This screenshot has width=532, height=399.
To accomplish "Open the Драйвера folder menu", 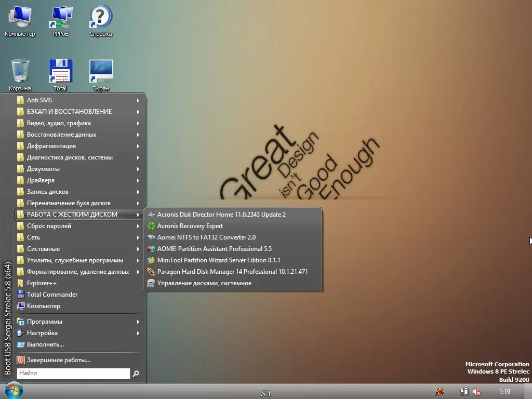I will [x=79, y=180].
